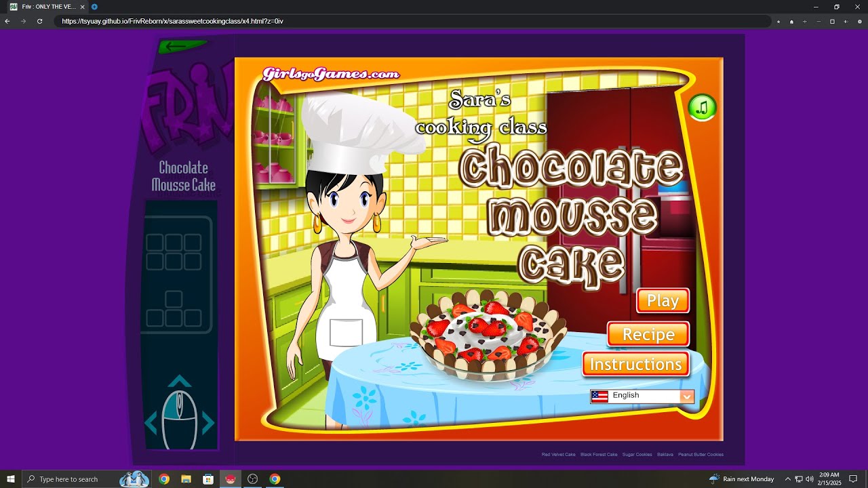Start the game with Play button
Image resolution: width=868 pixels, height=488 pixels.
[663, 301]
